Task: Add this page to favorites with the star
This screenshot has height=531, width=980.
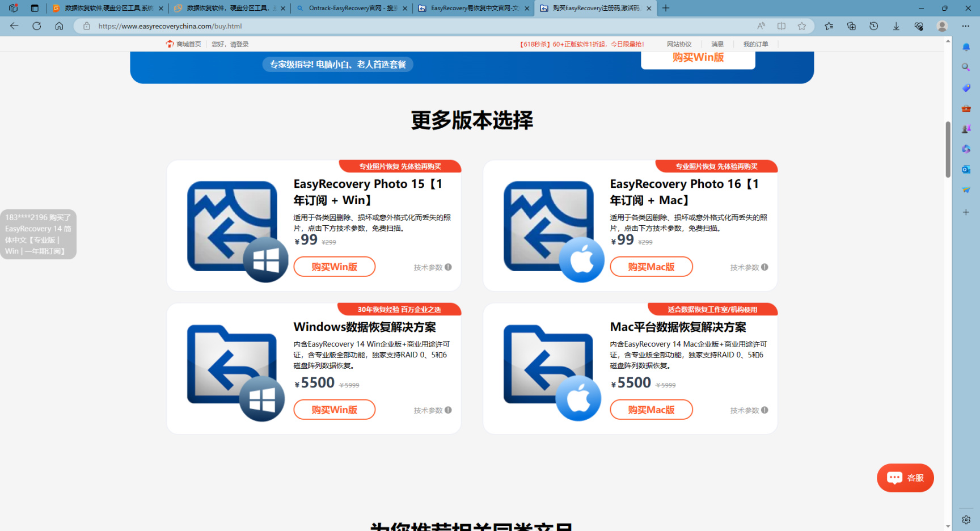Action: tap(802, 26)
